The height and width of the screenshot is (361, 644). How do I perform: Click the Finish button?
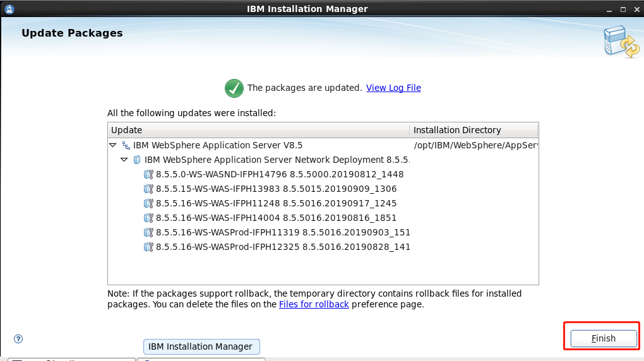pos(604,338)
